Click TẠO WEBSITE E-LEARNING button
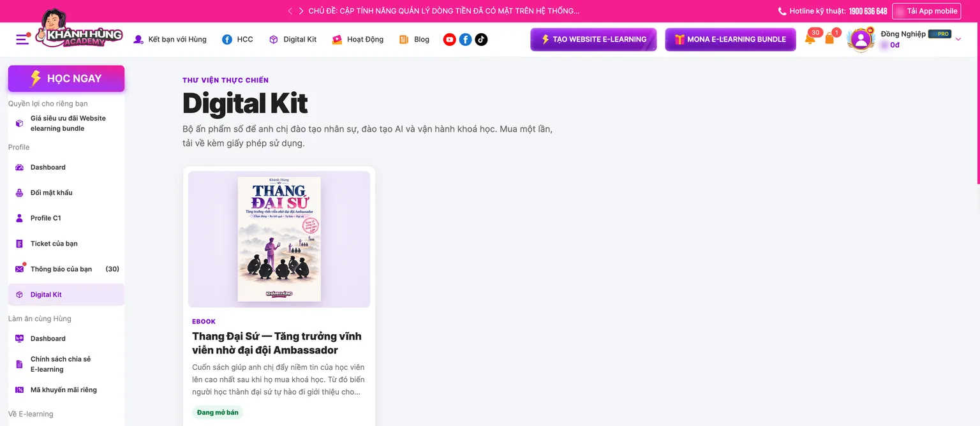The width and height of the screenshot is (980, 426). click(593, 40)
